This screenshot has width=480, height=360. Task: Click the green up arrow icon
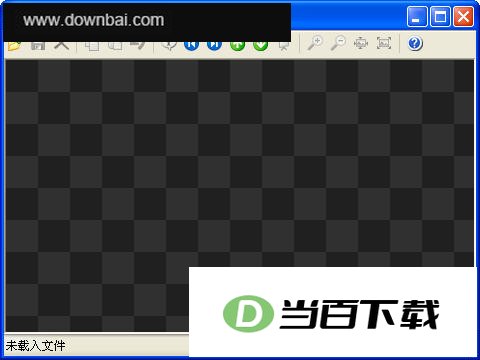(238, 46)
